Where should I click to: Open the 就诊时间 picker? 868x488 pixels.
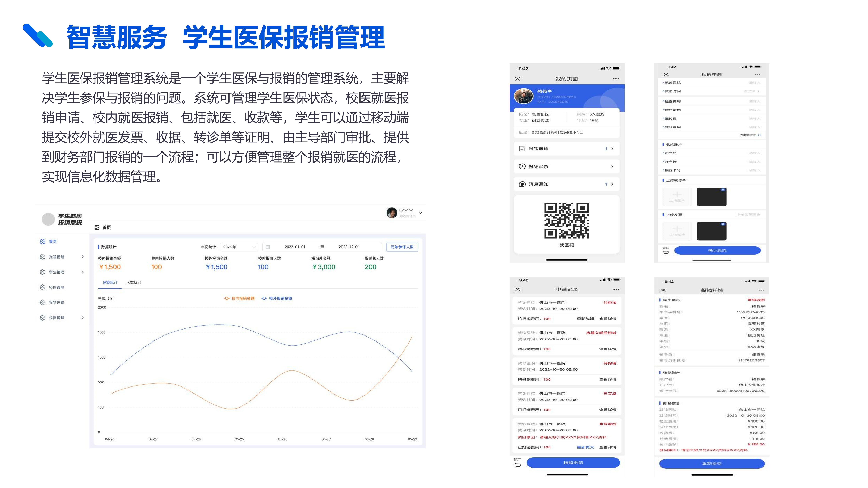(x=712, y=91)
